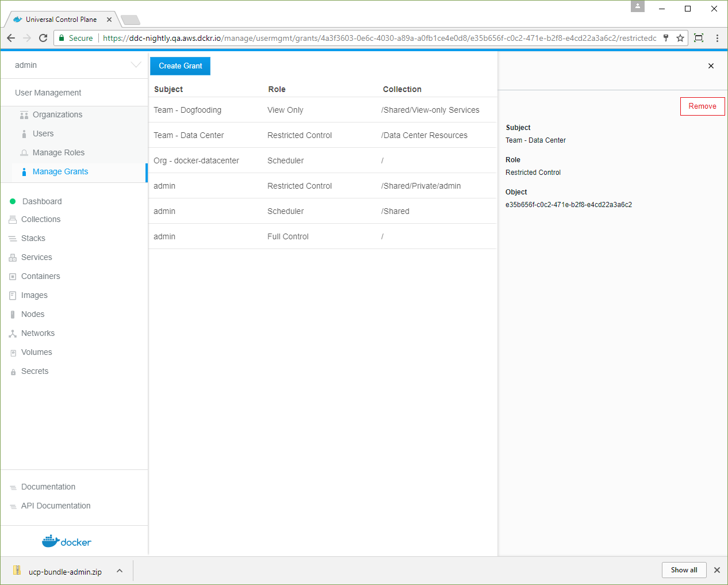
Task: Expand the admin account dropdown
Action: 136,65
